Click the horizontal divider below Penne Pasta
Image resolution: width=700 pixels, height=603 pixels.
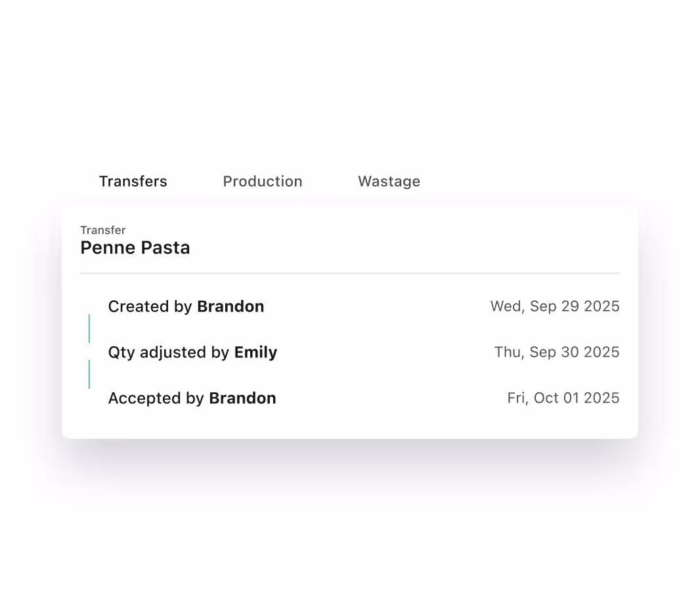(x=350, y=273)
